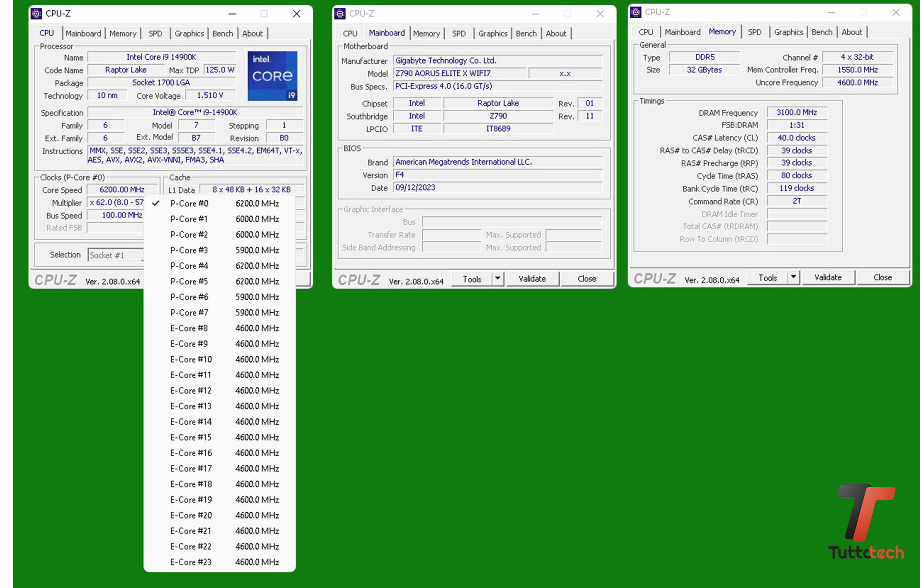The width and height of the screenshot is (920, 588).
Task: Click the DRAM Frequency value field
Action: click(796, 113)
